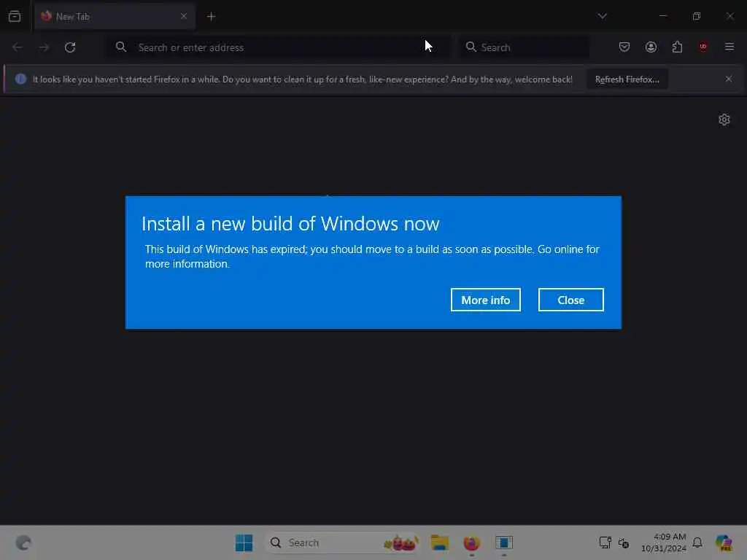747x560 pixels.
Task: Click More info in Windows expiry dialog
Action: 485,300
